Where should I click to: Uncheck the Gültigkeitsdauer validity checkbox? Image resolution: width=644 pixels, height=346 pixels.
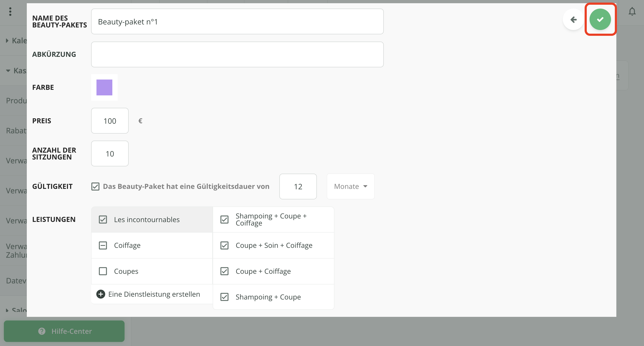(x=95, y=187)
